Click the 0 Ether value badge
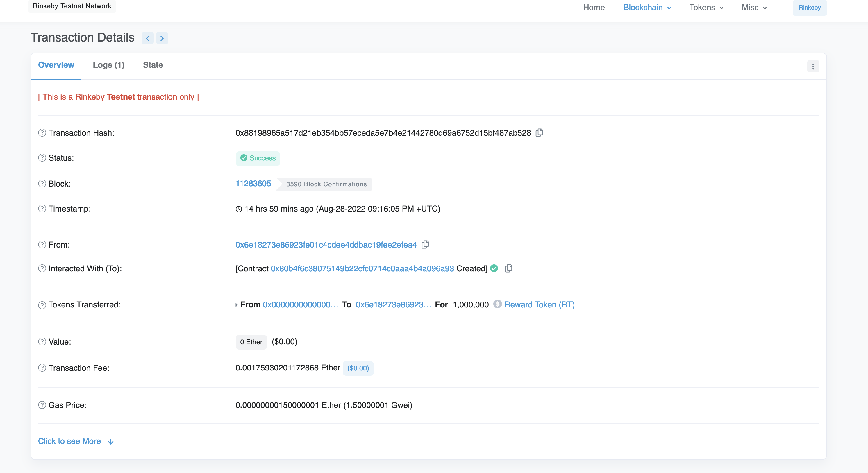Screen dimensions: 868x473 (x=251, y=342)
